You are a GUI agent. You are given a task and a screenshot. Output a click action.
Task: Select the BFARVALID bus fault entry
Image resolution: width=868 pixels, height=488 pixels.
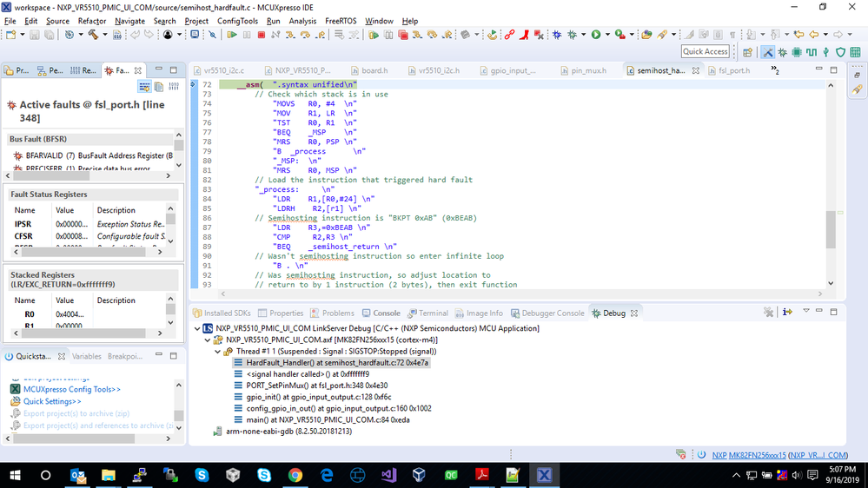(x=93, y=155)
